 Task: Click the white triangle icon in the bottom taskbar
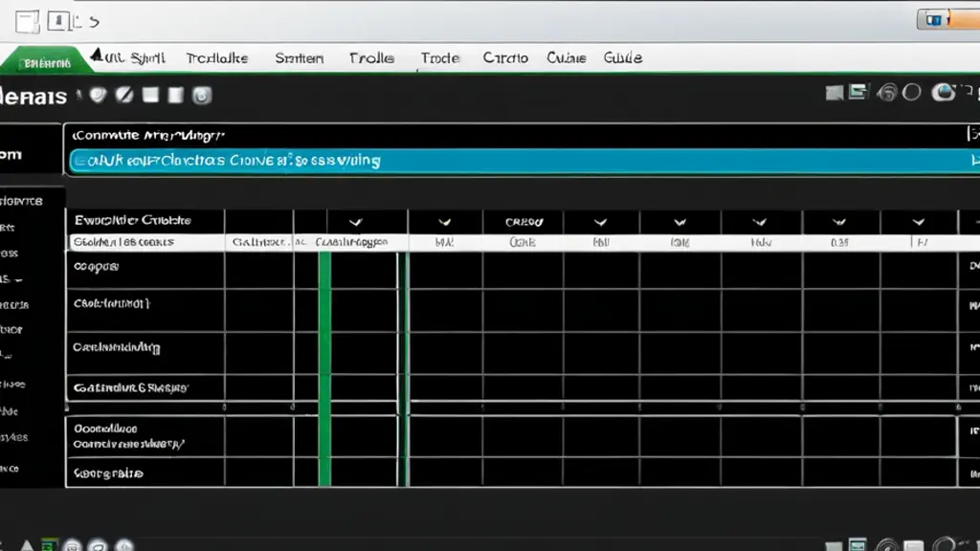tap(26, 545)
